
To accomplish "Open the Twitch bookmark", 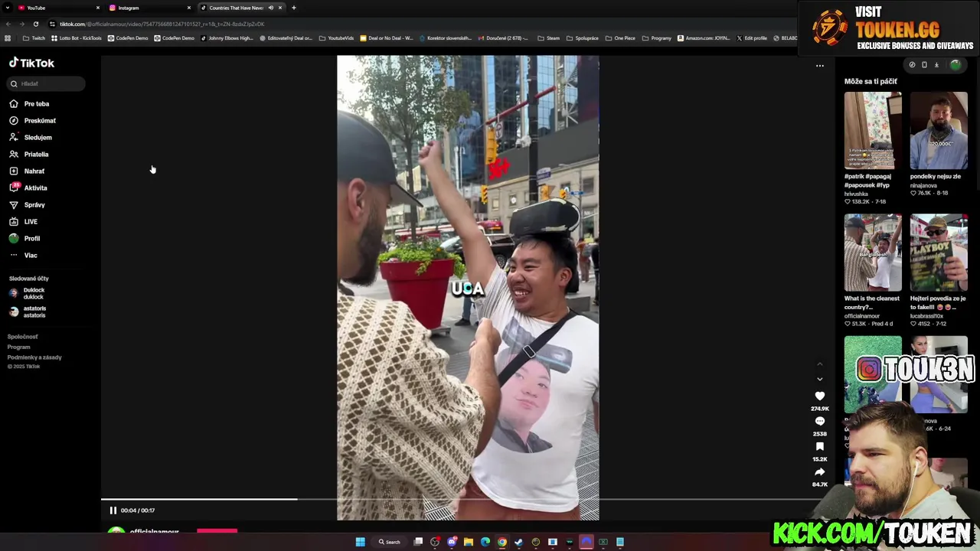I will point(34,38).
